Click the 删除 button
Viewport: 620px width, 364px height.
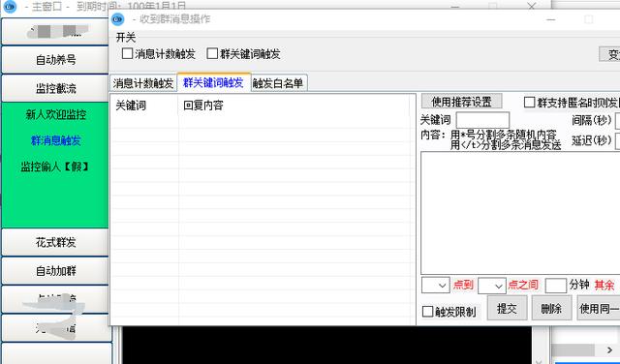551,308
